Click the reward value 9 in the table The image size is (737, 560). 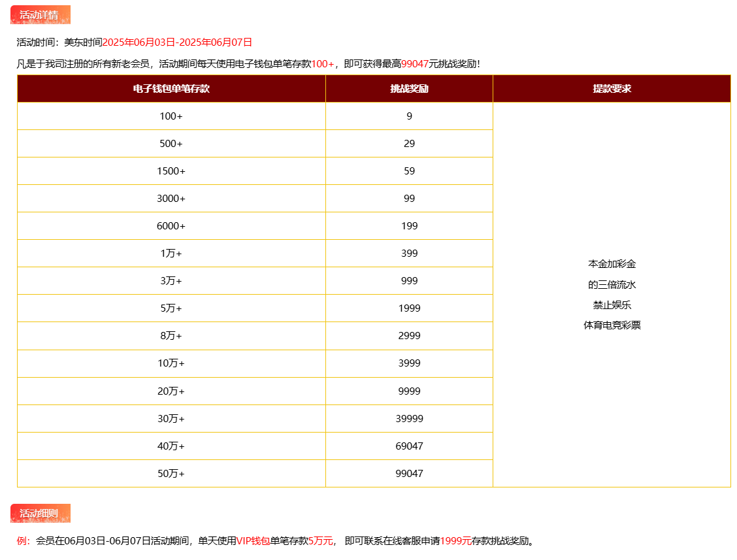coord(409,116)
